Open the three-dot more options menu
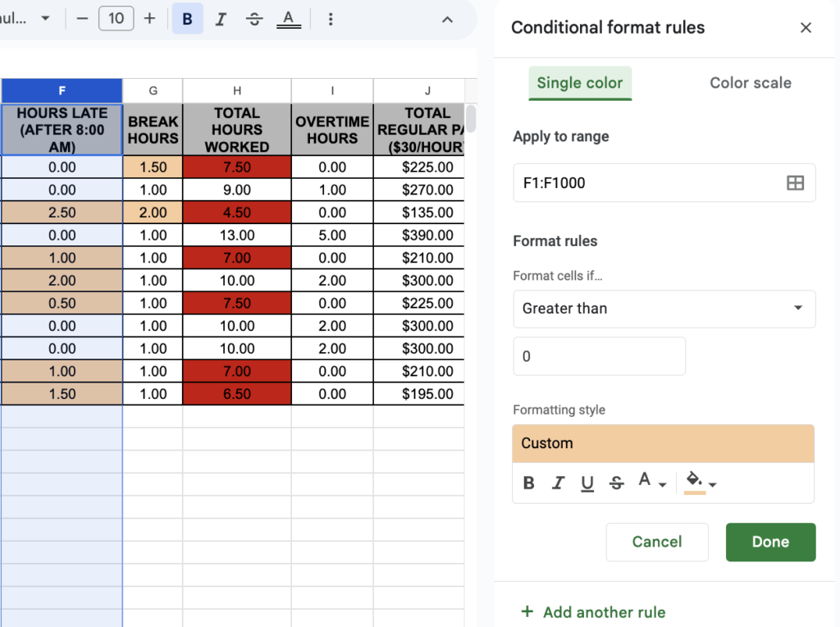The height and width of the screenshot is (627, 840). [x=331, y=19]
